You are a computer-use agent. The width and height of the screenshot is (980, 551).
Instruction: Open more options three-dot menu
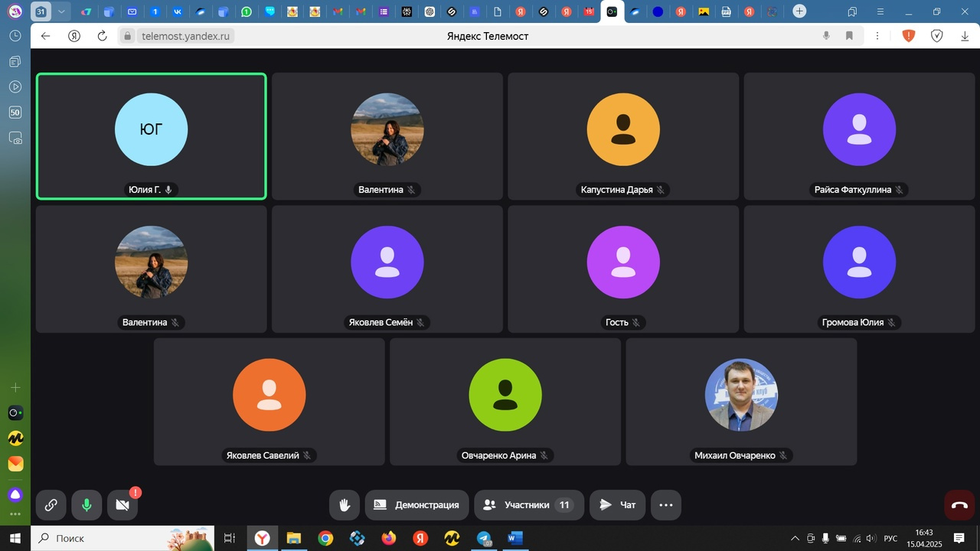coord(665,505)
